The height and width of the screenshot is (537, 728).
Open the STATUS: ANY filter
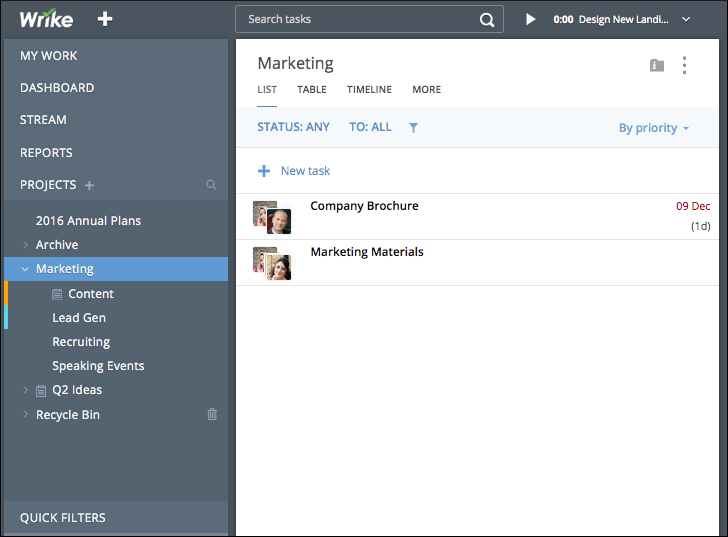tap(293, 127)
